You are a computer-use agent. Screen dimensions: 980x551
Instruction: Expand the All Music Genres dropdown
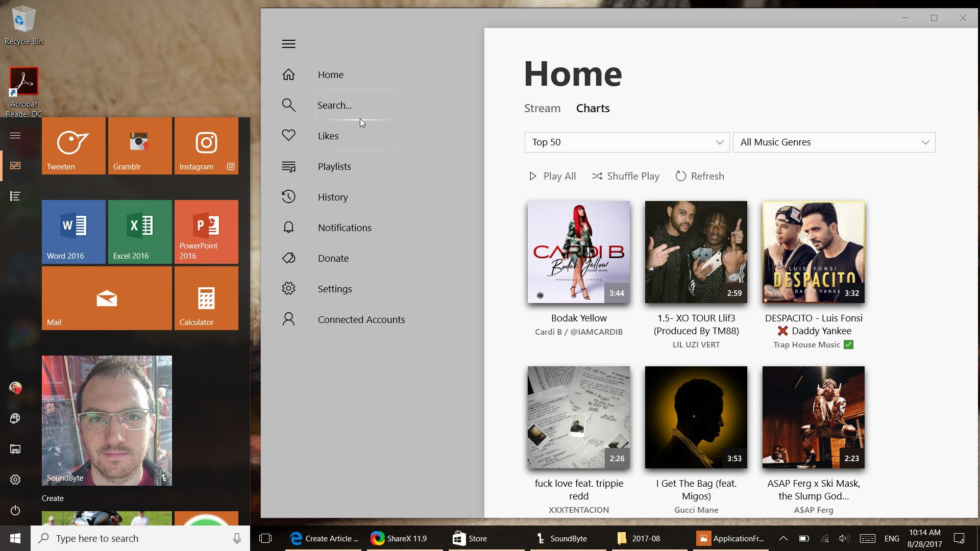tap(834, 142)
